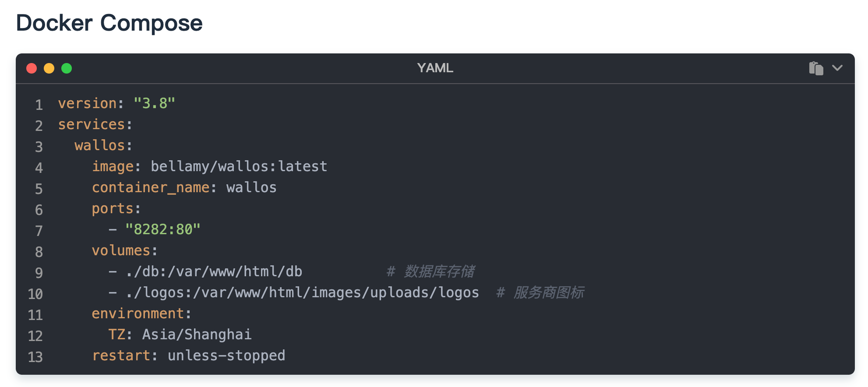Viewport: 868px width, 387px height.
Task: Click bellamy/wallos:latest image value
Action: pyautogui.click(x=239, y=166)
